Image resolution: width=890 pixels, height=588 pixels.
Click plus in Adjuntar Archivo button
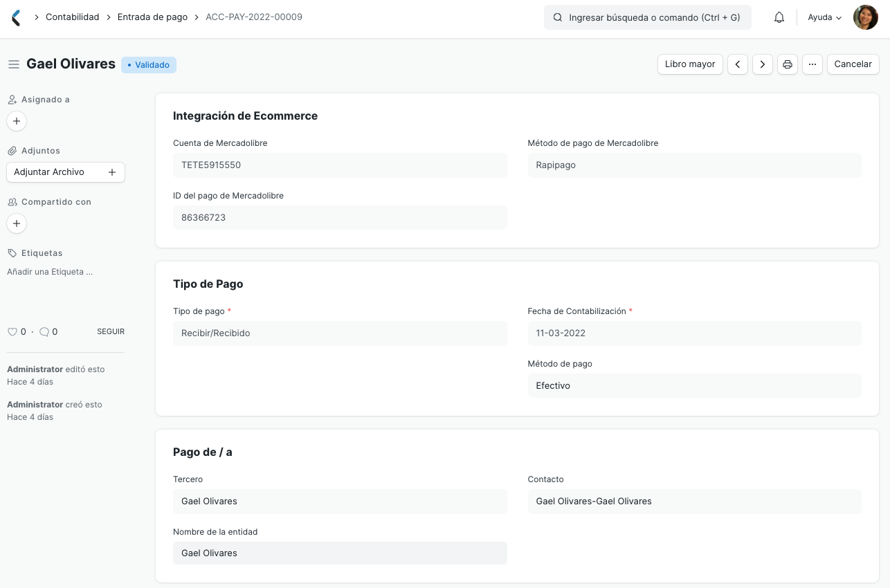(x=112, y=172)
